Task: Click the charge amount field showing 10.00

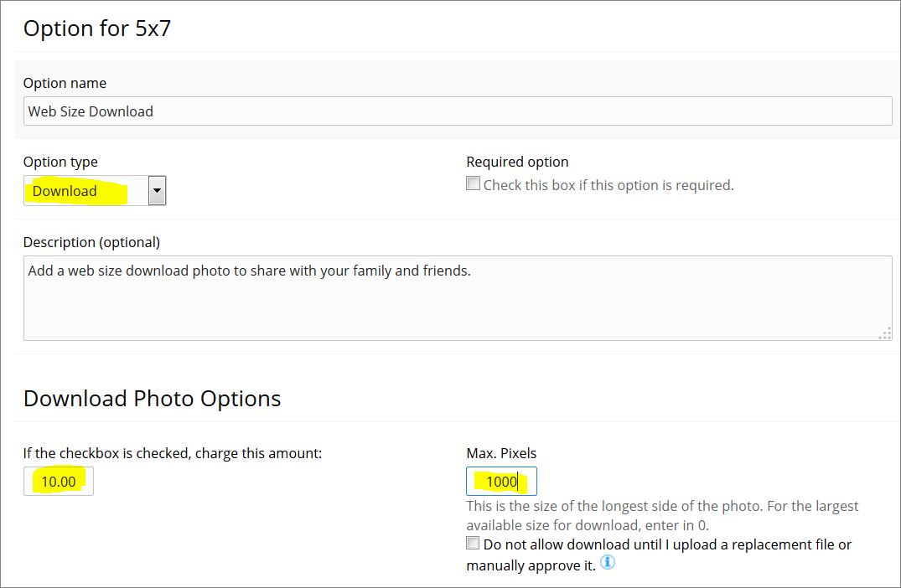Action: click(x=59, y=481)
